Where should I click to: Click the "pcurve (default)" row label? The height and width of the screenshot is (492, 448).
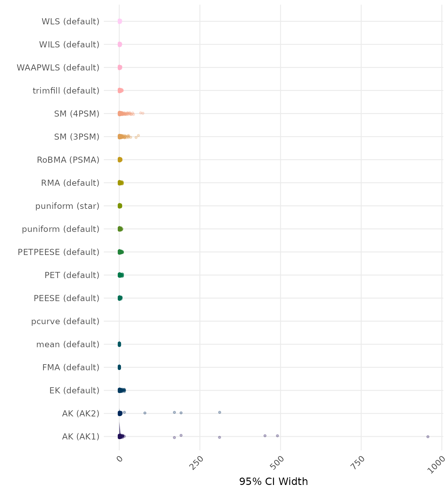point(65,321)
